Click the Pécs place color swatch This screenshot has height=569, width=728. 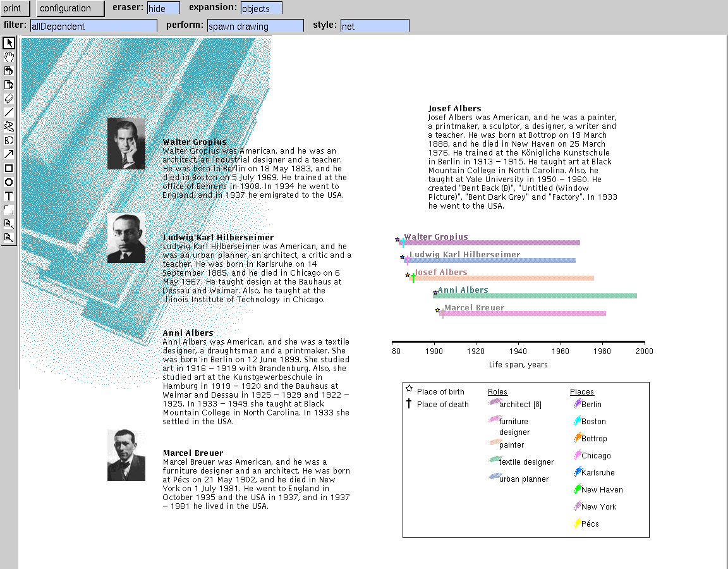(578, 523)
